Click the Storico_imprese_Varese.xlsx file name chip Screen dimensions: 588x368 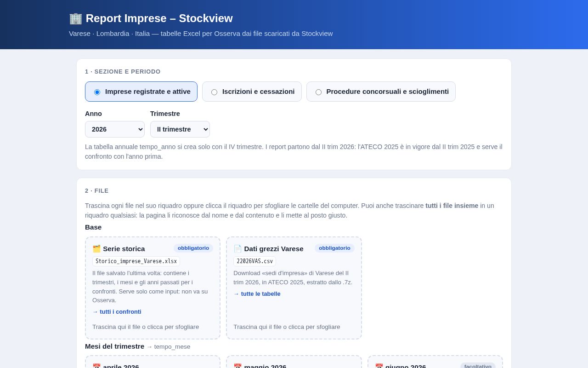136,261
